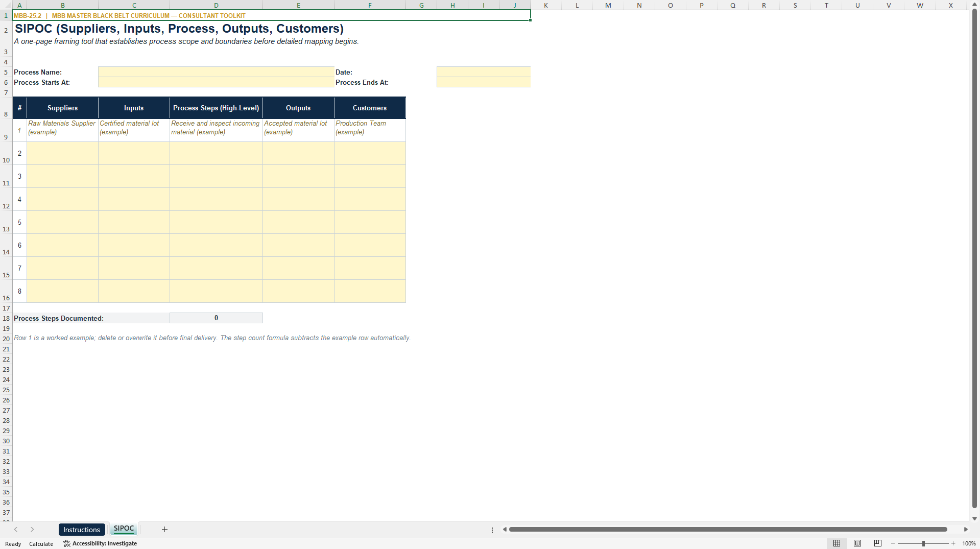
Task: Select column X header
Action: coord(951,5)
